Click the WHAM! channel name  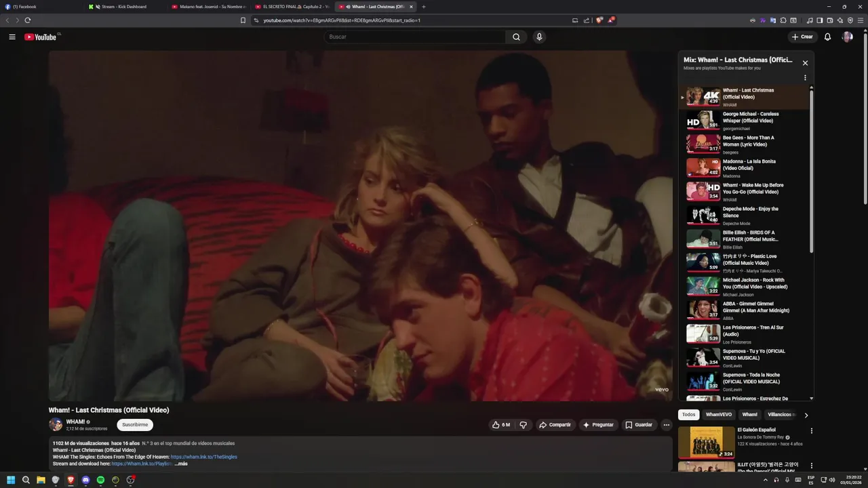(75, 422)
